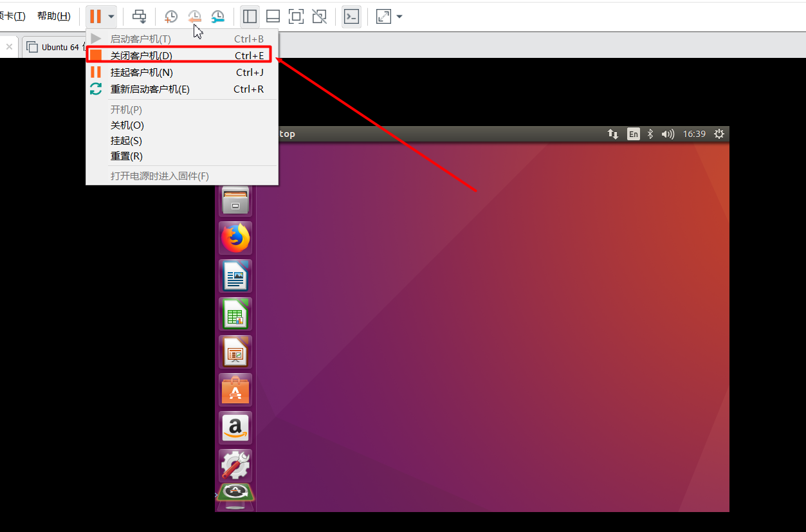The image size is (806, 532).
Task: Open the partially visible 选项卡(T) menu
Action: (x=13, y=16)
